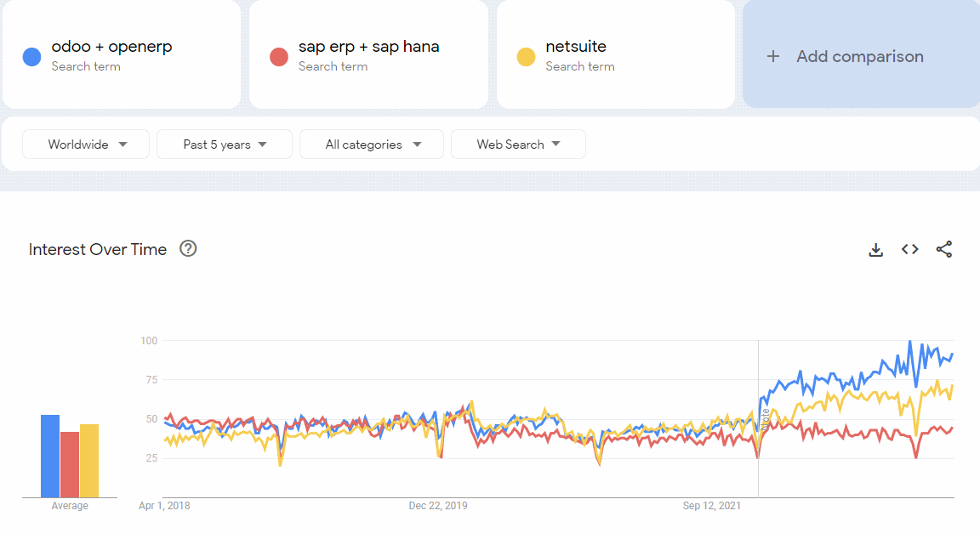Open the embed code icon
The height and width of the screenshot is (539, 980).
pos(909,249)
